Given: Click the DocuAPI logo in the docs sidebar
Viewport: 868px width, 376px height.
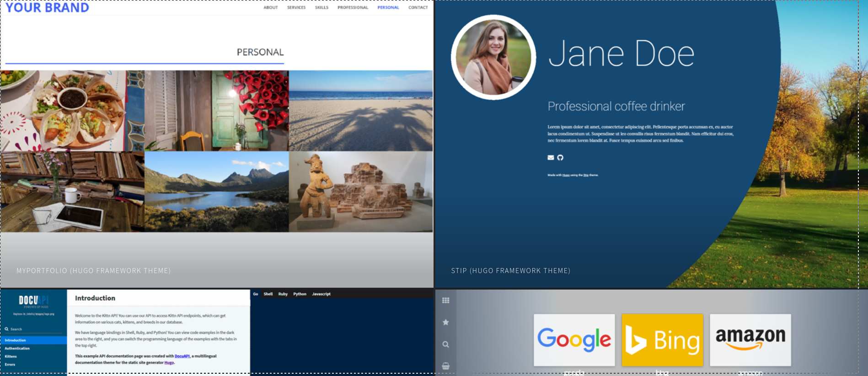Looking at the screenshot, I should coord(33,301).
